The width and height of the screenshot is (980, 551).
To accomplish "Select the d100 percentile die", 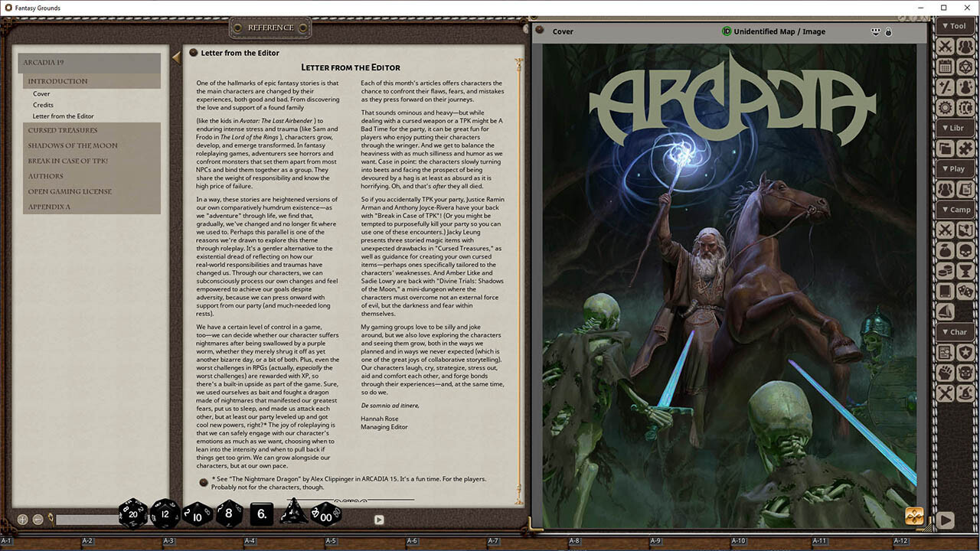I will (326, 514).
